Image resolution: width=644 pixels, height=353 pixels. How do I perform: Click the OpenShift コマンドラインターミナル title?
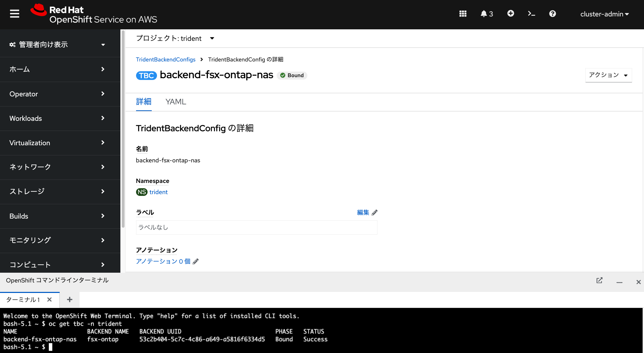point(57,280)
